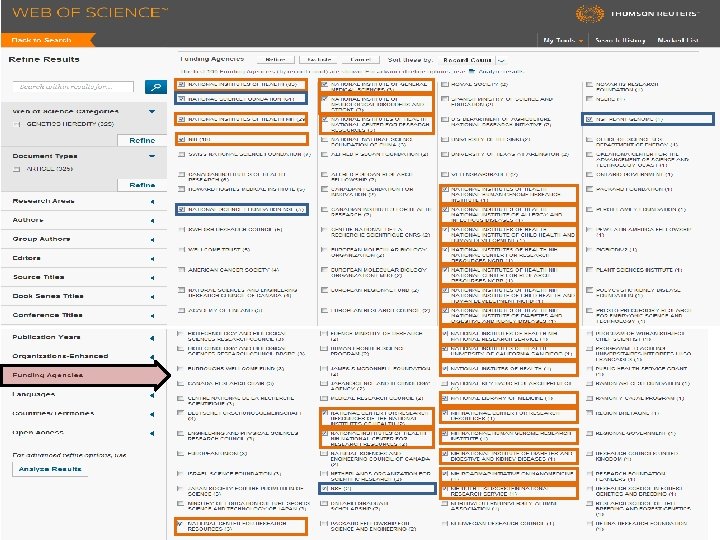
Task: Uncheck National Center for Research Resources (3)
Action: coord(180,524)
